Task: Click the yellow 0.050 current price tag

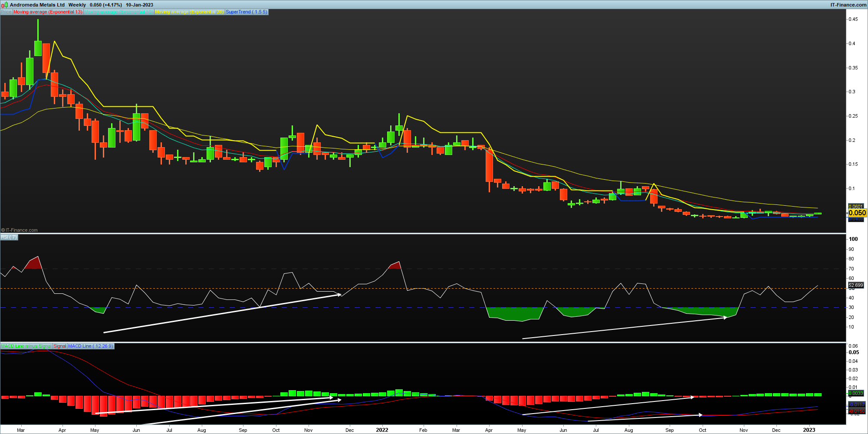Action: (x=857, y=213)
